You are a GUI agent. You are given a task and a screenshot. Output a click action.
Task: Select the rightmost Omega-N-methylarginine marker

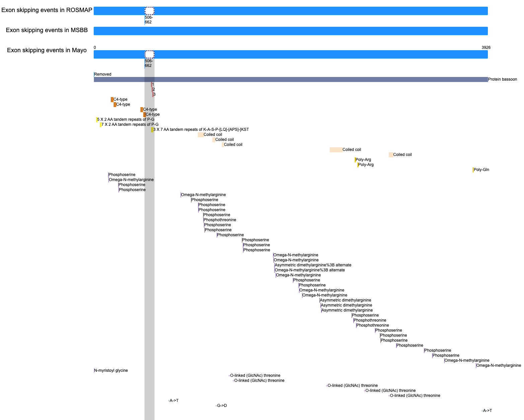point(476,365)
